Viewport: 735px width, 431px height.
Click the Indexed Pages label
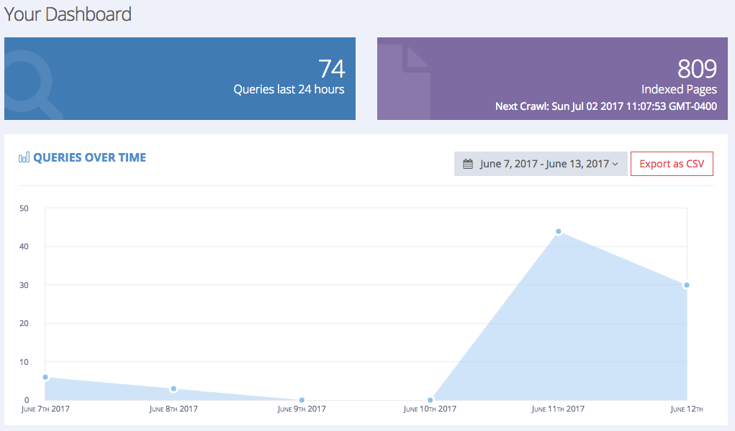click(679, 89)
